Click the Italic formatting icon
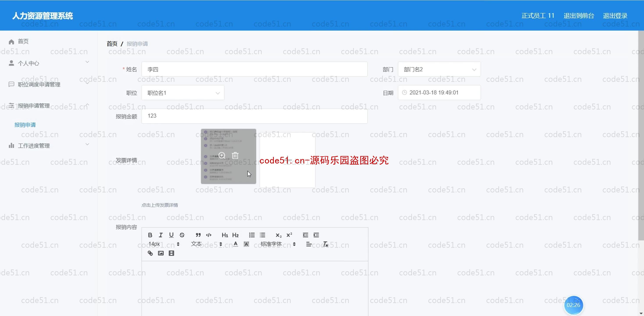Image resolution: width=644 pixels, height=316 pixels. (x=160, y=235)
